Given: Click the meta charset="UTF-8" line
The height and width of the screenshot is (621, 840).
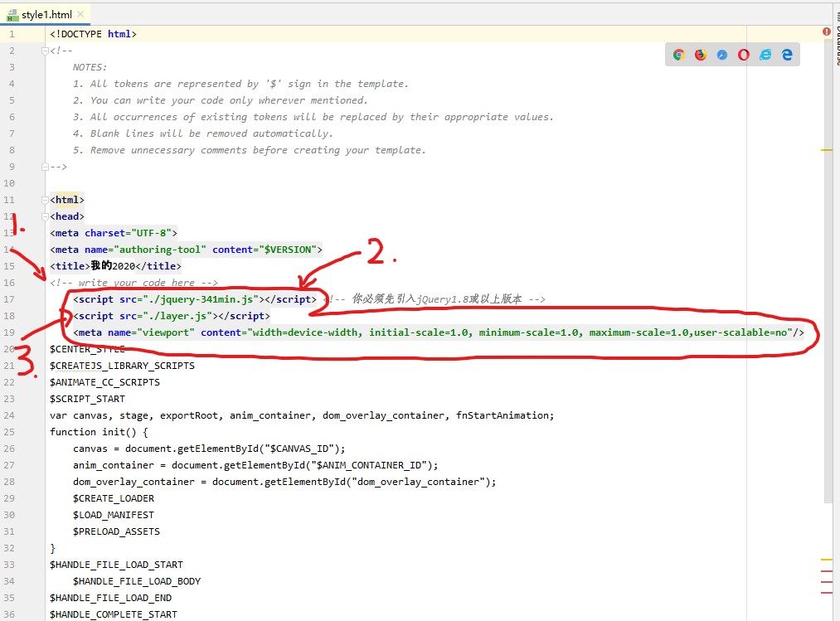Looking at the screenshot, I should pyautogui.click(x=114, y=233).
